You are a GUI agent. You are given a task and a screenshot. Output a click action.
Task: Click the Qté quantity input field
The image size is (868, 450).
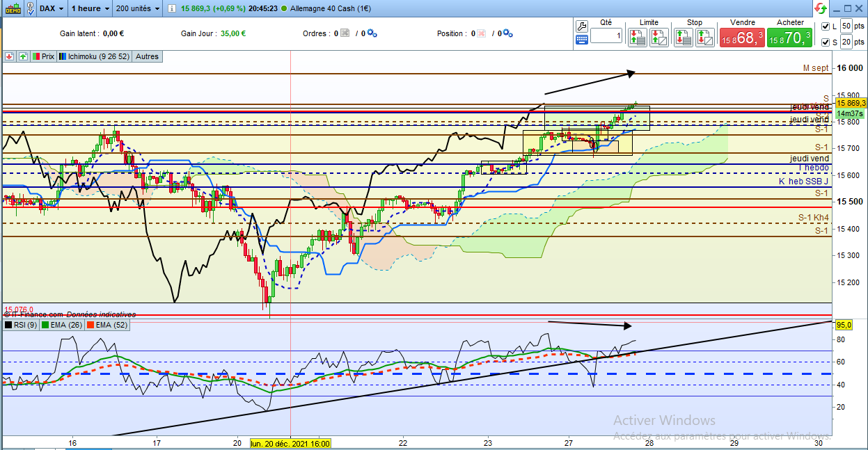[x=606, y=36]
